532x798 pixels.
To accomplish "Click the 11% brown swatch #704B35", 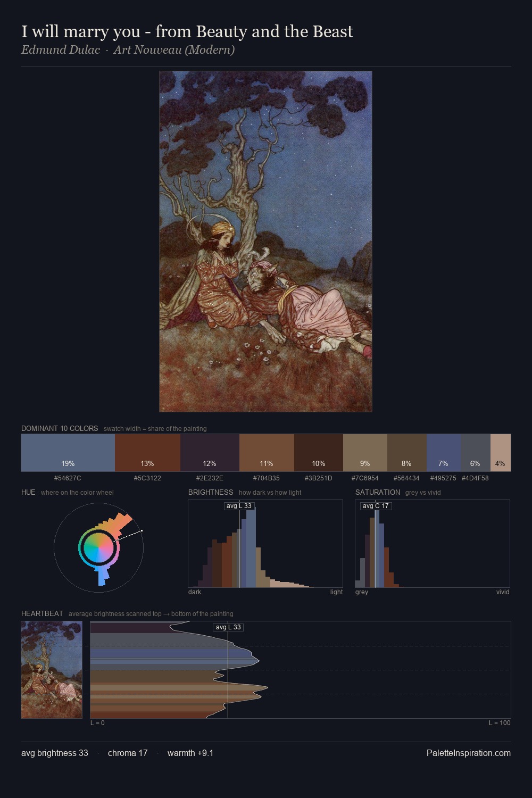I will (267, 453).
